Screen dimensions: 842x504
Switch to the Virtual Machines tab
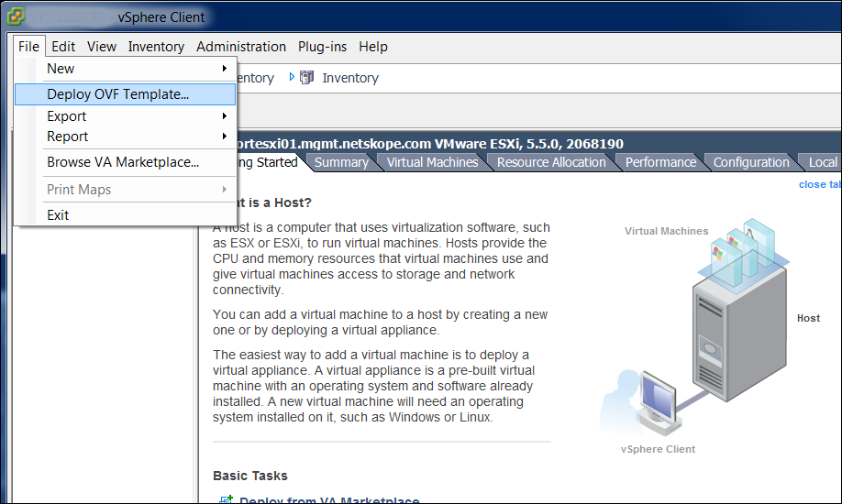pyautogui.click(x=432, y=162)
